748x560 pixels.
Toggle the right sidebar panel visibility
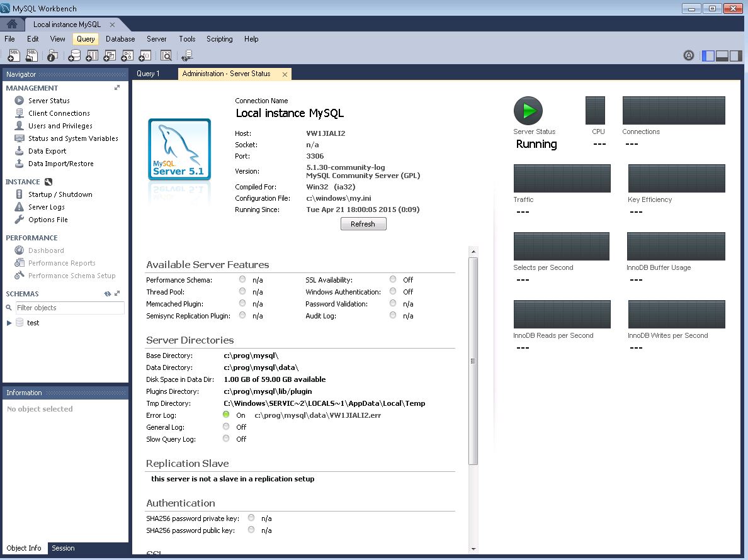click(735, 56)
